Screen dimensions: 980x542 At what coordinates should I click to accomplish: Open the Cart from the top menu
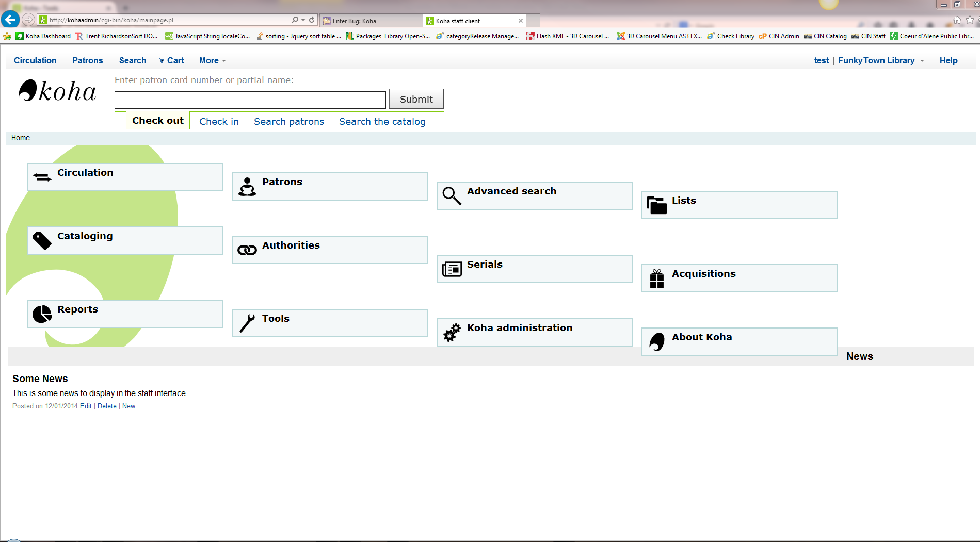point(172,61)
